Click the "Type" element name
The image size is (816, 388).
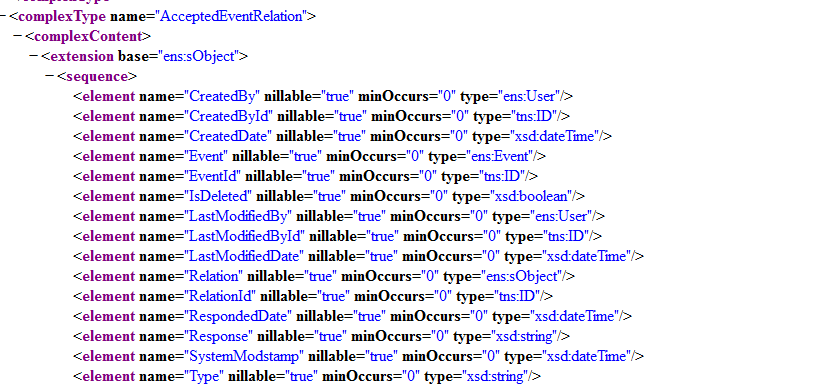click(x=205, y=377)
